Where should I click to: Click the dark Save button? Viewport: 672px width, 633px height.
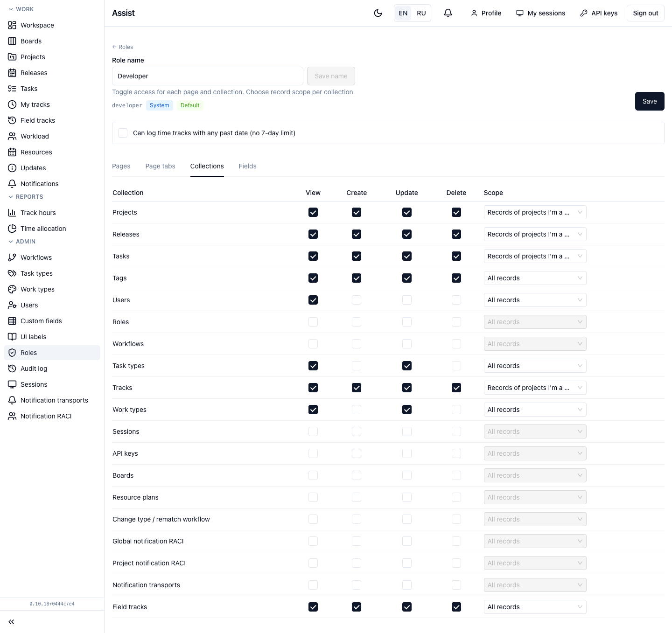tap(650, 101)
